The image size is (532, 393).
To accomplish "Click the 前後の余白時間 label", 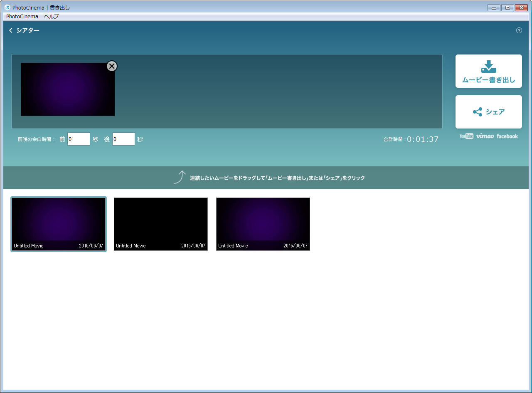I will [36, 139].
